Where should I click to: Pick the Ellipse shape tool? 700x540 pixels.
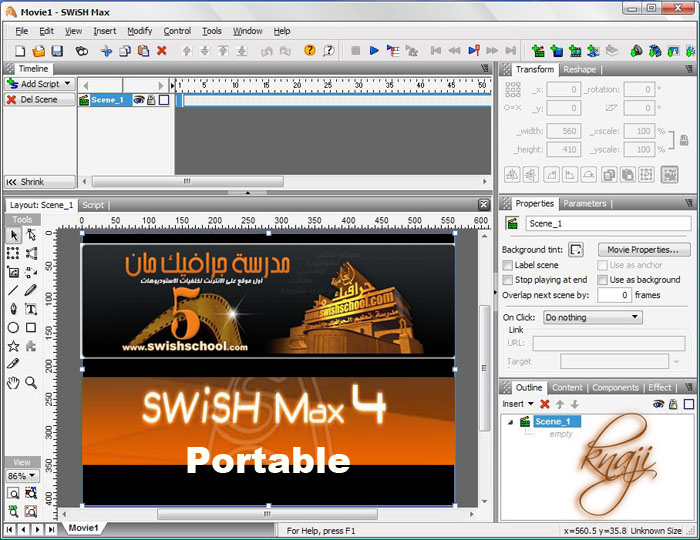[x=13, y=327]
